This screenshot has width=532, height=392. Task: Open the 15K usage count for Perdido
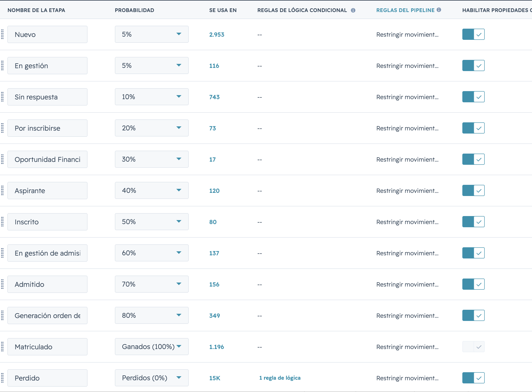[x=215, y=378]
